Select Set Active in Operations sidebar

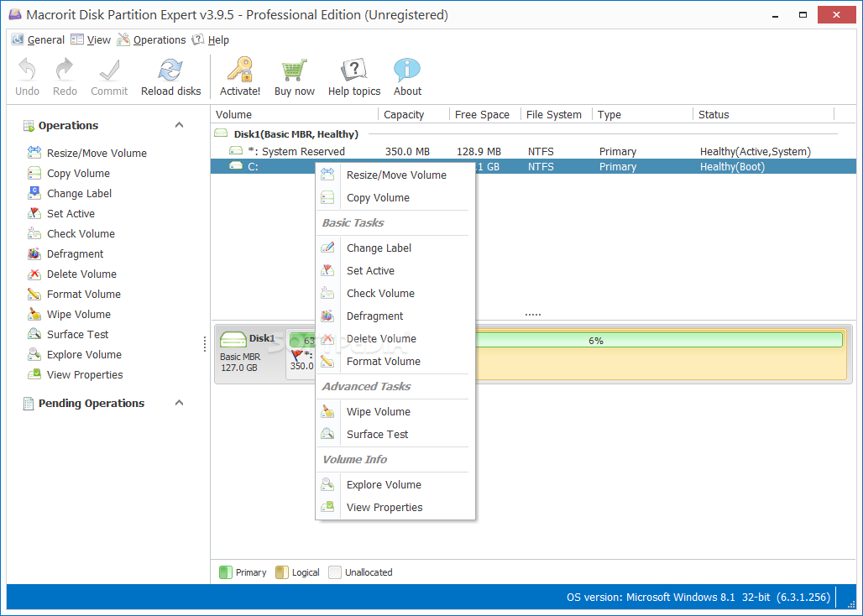click(x=60, y=213)
